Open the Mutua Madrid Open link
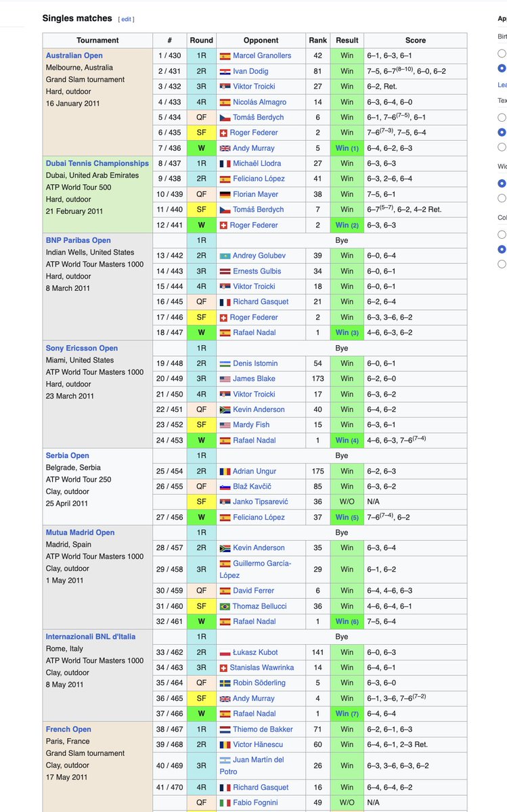This screenshot has width=507, height=812. tap(81, 533)
